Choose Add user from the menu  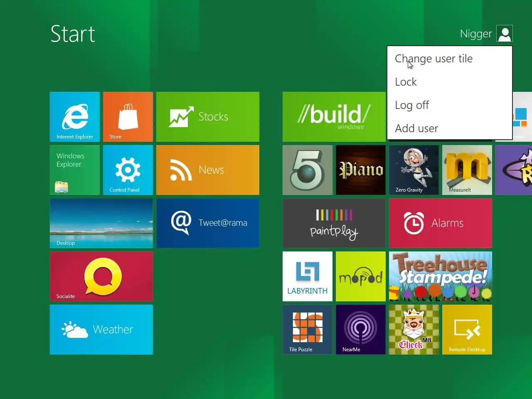450,128
